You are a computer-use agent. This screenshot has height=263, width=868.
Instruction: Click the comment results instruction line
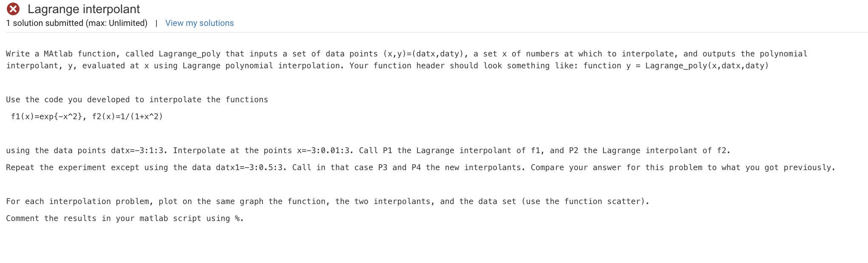click(x=125, y=218)
